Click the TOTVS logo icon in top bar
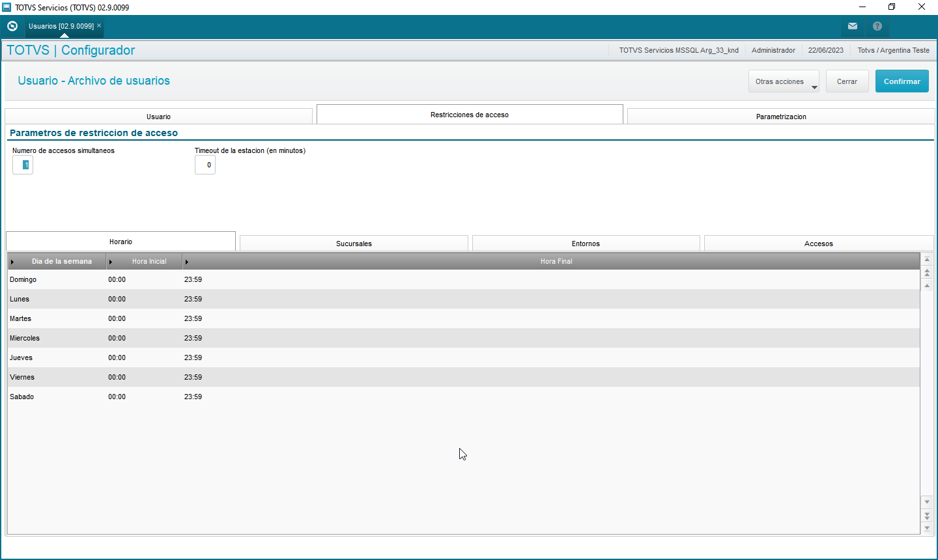 pos(12,26)
